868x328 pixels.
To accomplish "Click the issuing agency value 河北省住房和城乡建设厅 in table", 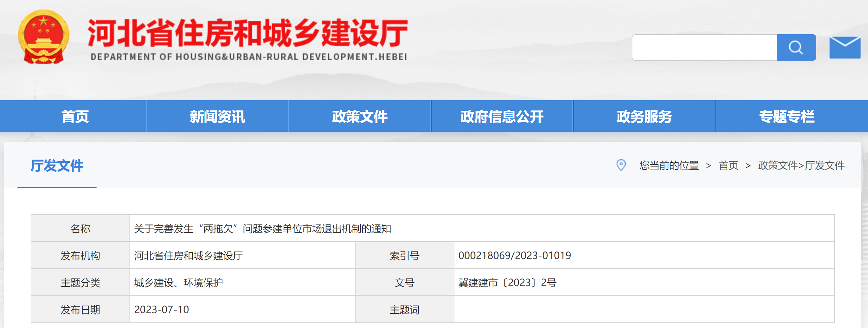I will (x=188, y=256).
